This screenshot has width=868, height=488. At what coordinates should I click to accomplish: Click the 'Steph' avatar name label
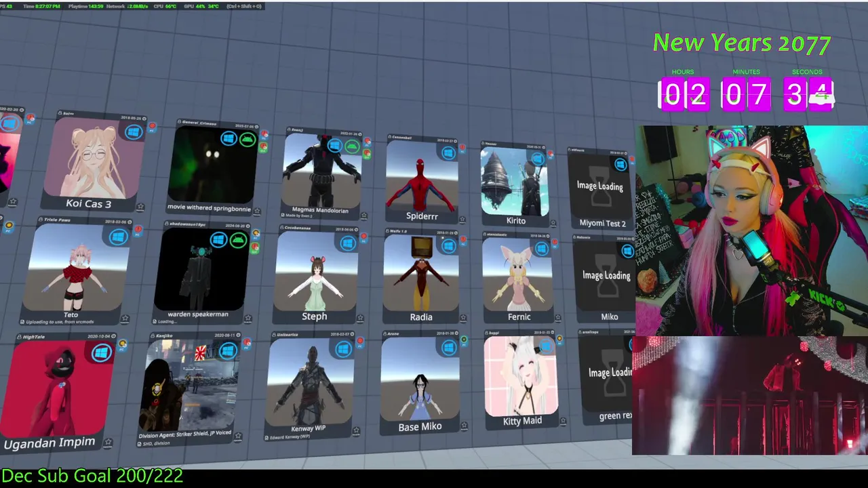315,317
